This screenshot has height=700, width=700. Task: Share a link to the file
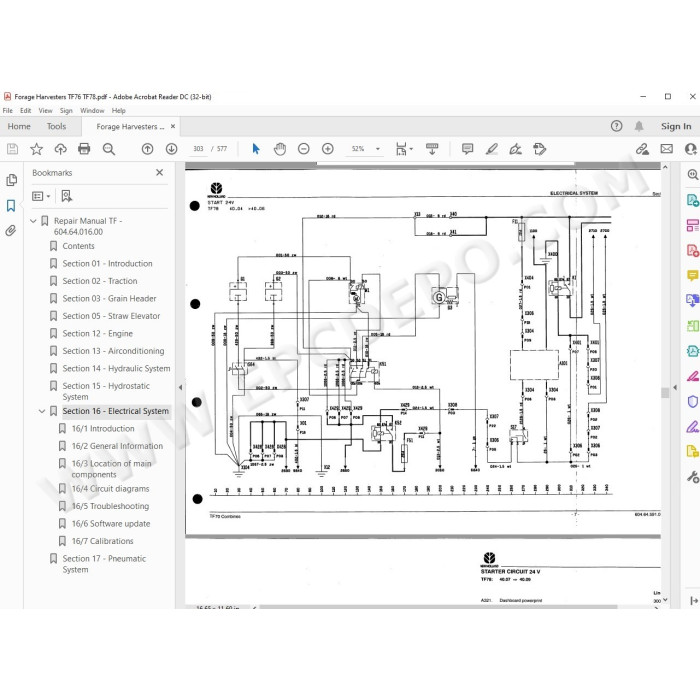[x=642, y=149]
